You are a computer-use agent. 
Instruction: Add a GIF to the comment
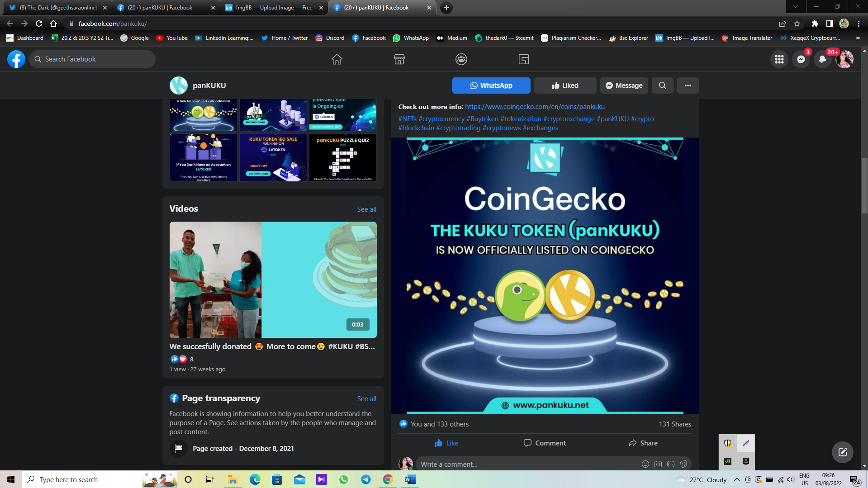click(670, 464)
